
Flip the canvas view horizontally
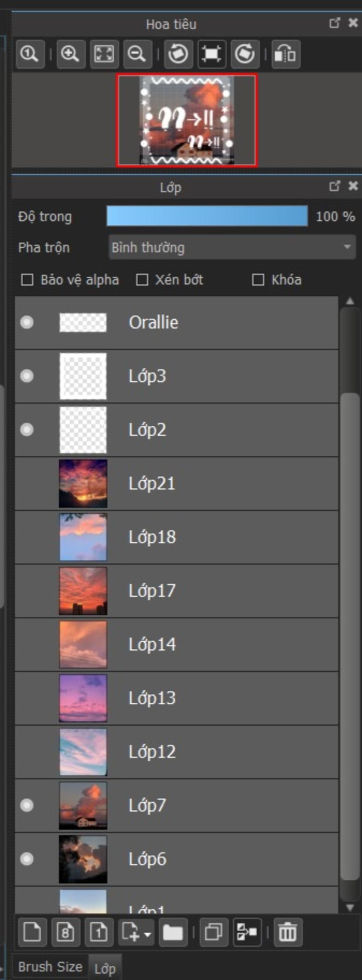tap(286, 54)
